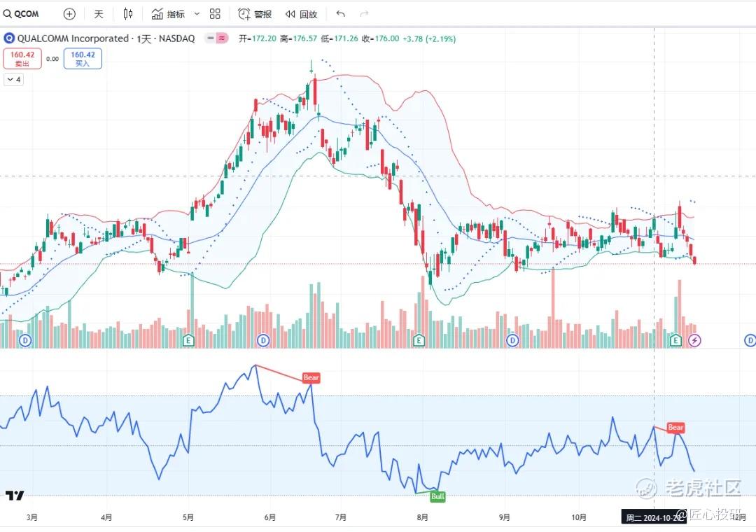The height and width of the screenshot is (532, 756).
Task: Toggle the pink approximate-data pill icon
Action: tap(222, 38)
